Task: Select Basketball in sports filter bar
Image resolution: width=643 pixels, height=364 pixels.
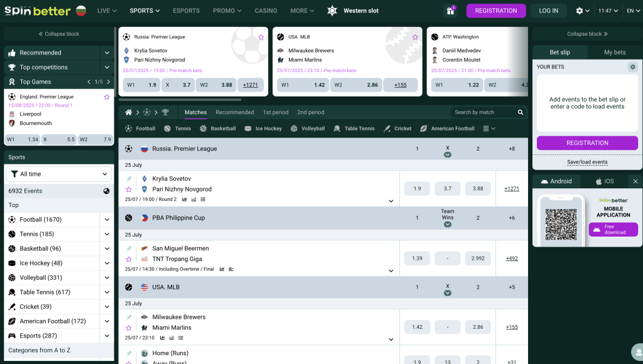Action: (x=218, y=129)
